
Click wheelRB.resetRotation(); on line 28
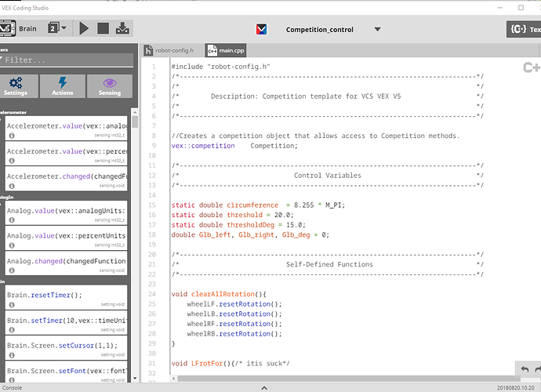click(234, 334)
